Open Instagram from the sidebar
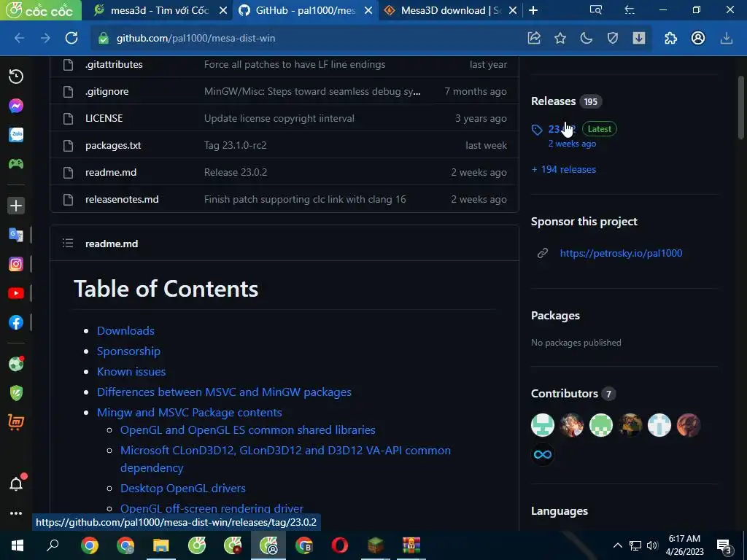 (16, 264)
